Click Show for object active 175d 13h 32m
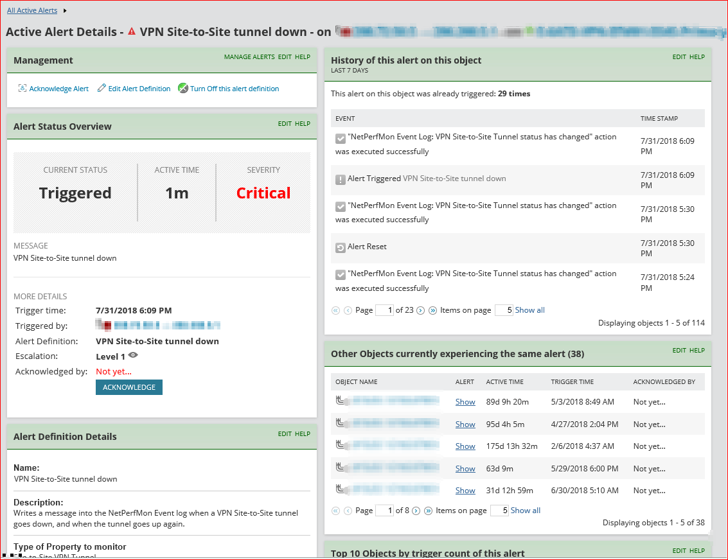This screenshot has width=728, height=560. (465, 446)
